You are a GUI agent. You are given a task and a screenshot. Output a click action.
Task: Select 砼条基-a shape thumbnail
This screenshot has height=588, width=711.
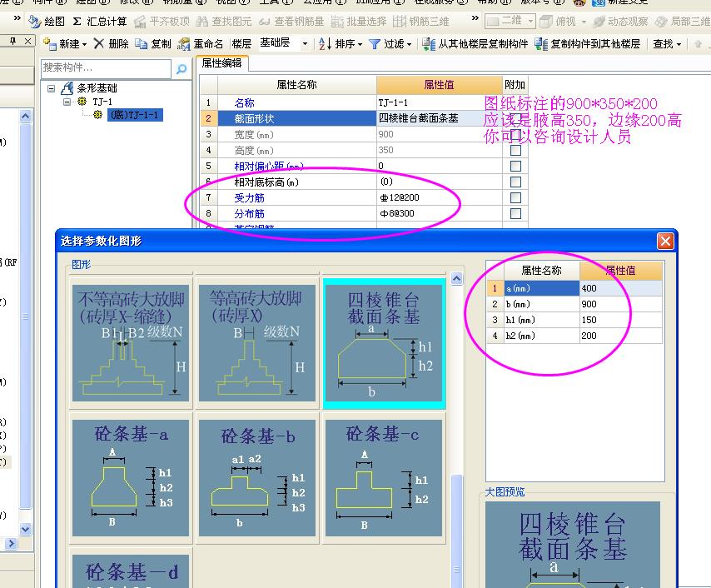click(x=131, y=478)
